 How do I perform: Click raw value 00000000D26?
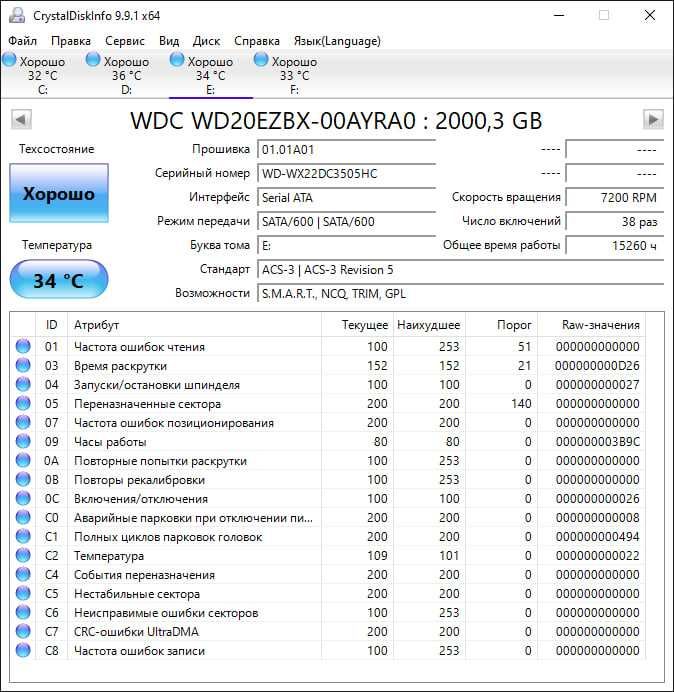598,365
